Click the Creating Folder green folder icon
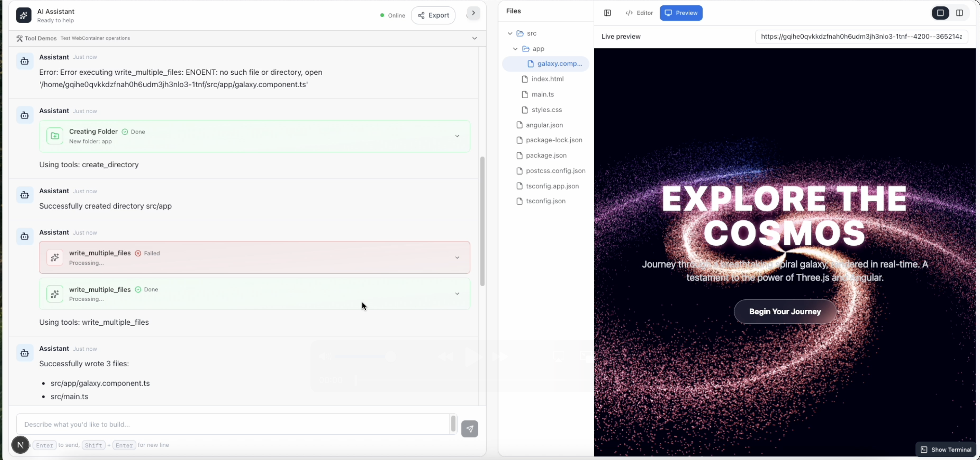 55,136
